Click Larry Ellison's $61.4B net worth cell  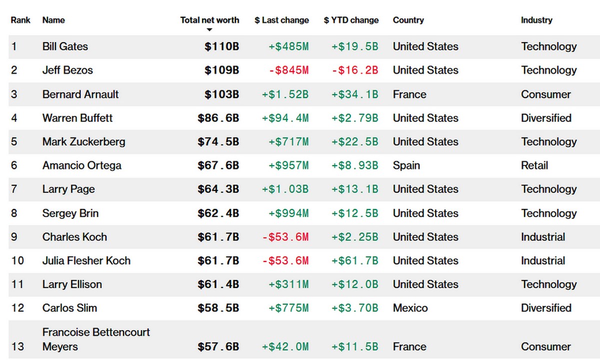point(218,284)
